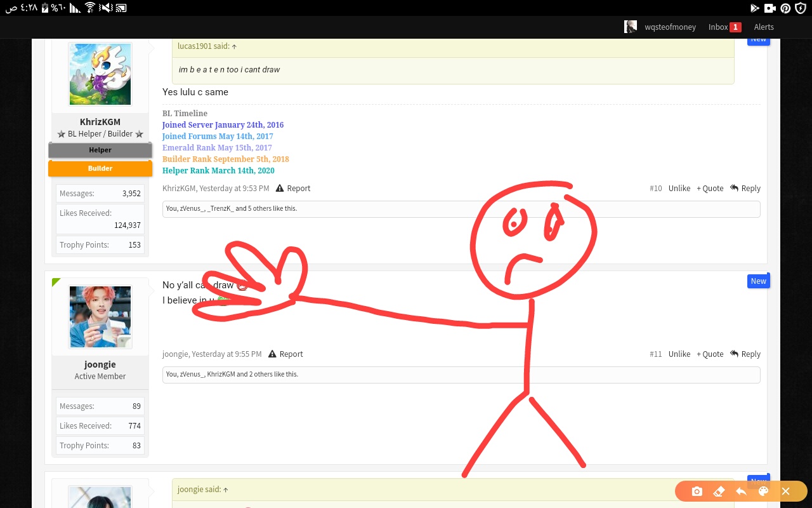Quote KhrizKGM's post #10
This screenshot has width=812, height=508.
(x=710, y=189)
